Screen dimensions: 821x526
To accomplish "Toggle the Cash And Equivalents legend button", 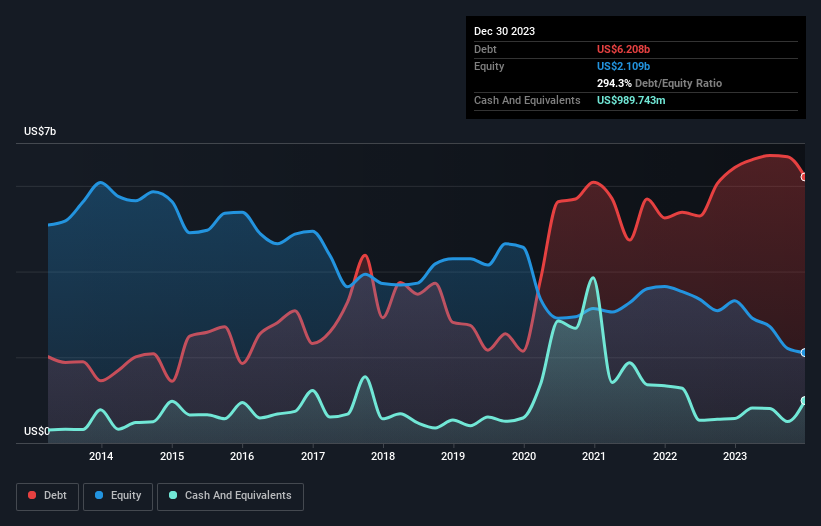I will (230, 496).
